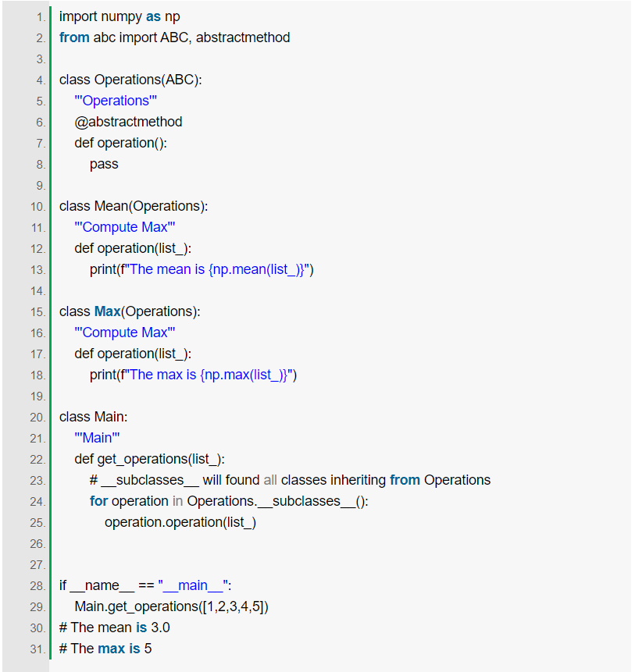
Task: Click the 'def operation():' definition
Action: pos(120,143)
